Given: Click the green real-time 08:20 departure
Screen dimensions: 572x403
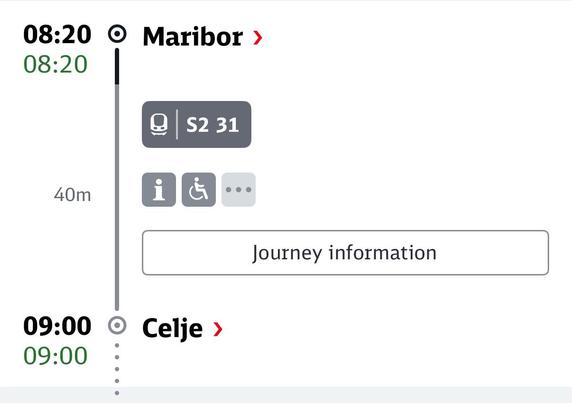Looking at the screenshot, I should (x=55, y=65).
